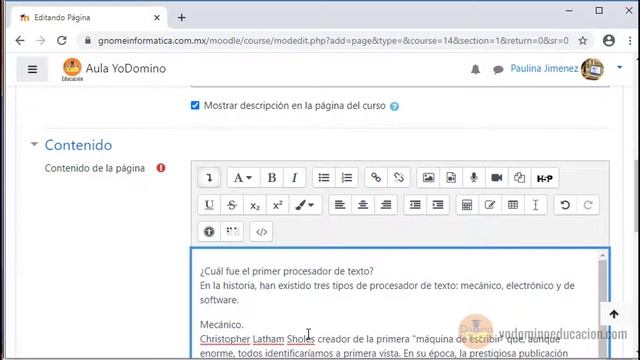Image resolution: width=640 pixels, height=360 pixels.
Task: Apply italic formatting
Action: click(x=294, y=178)
